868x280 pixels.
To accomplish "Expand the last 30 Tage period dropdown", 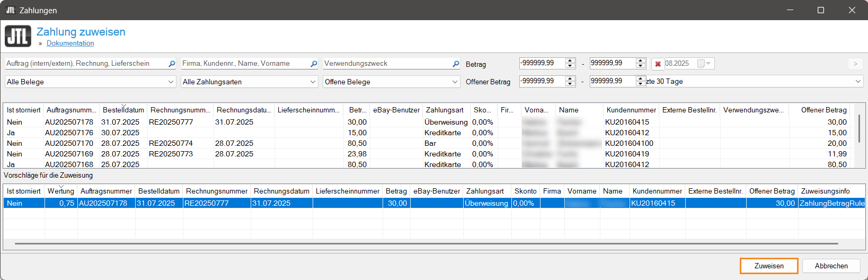I will tap(858, 82).
